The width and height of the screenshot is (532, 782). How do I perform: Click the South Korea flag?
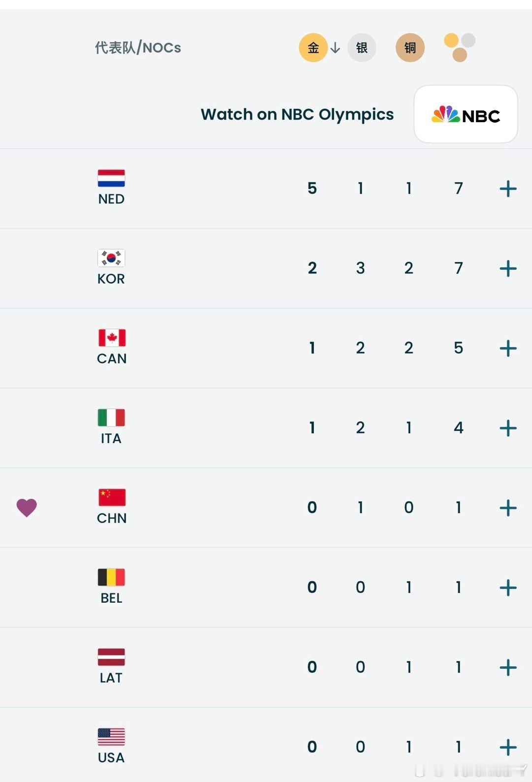tap(111, 258)
